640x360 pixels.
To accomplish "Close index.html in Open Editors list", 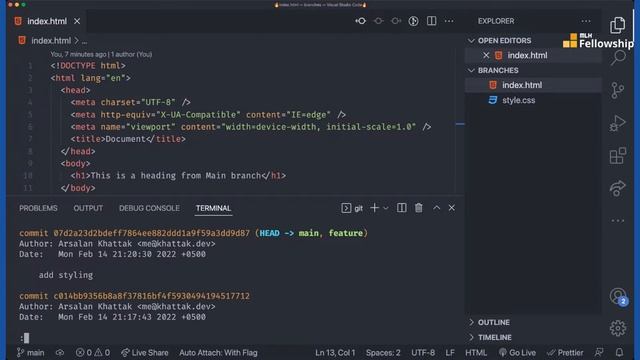I will click(x=486, y=55).
